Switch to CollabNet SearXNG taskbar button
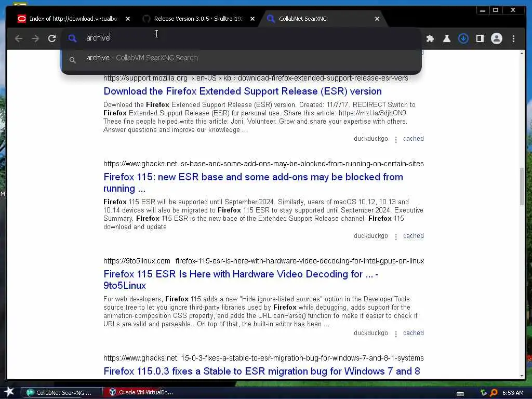This screenshot has width=532, height=399. click(61, 393)
